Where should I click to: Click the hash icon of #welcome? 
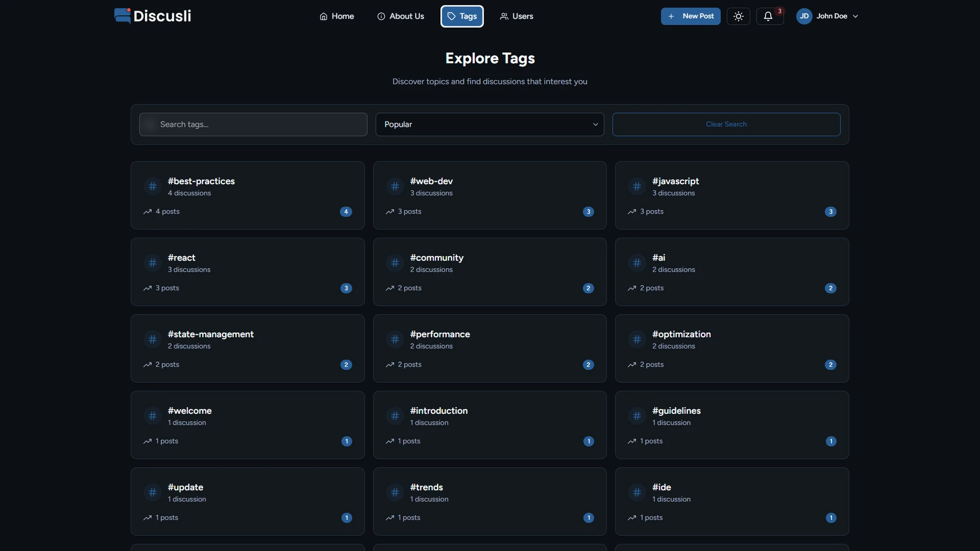click(152, 416)
